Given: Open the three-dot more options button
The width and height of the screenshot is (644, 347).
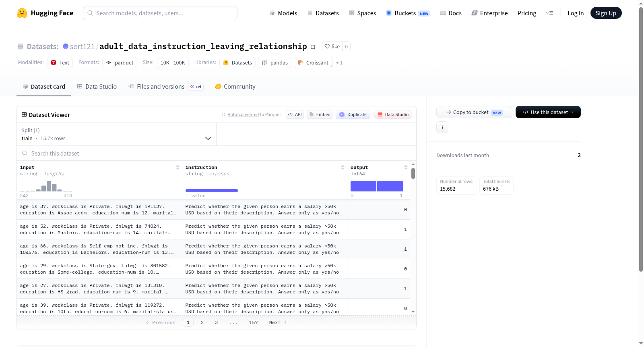Looking at the screenshot, I should coord(442,127).
